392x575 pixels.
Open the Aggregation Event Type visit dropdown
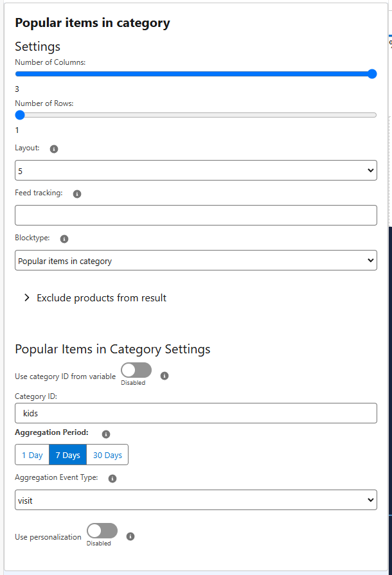coord(196,500)
